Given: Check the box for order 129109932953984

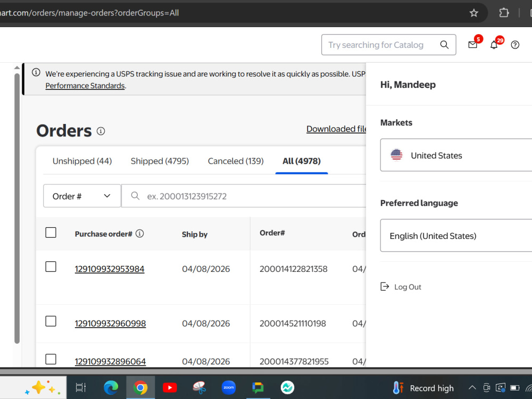Looking at the screenshot, I should pos(51,267).
